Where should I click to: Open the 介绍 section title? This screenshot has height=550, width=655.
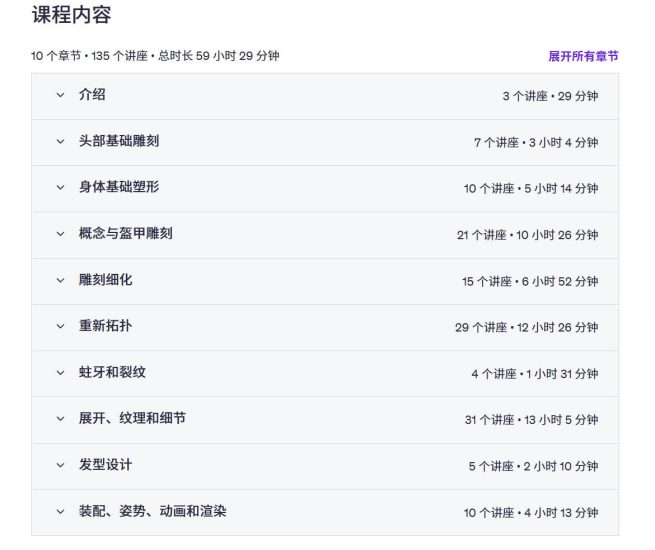click(x=92, y=95)
